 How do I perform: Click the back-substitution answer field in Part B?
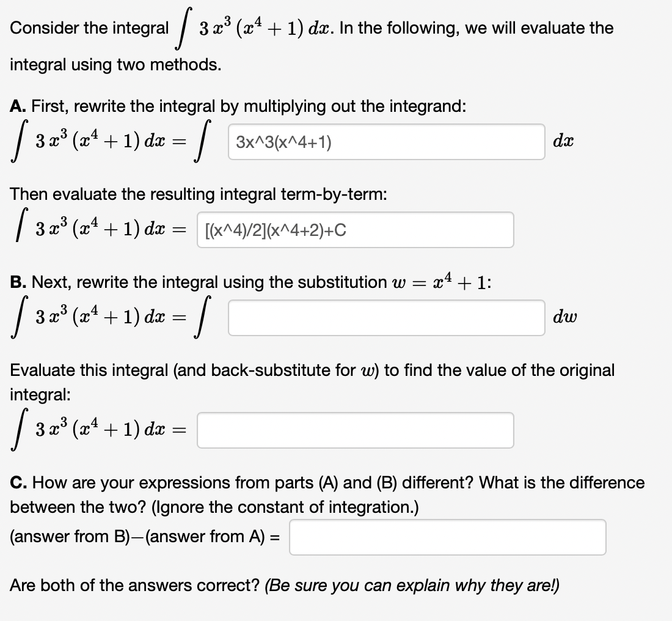[x=354, y=430]
